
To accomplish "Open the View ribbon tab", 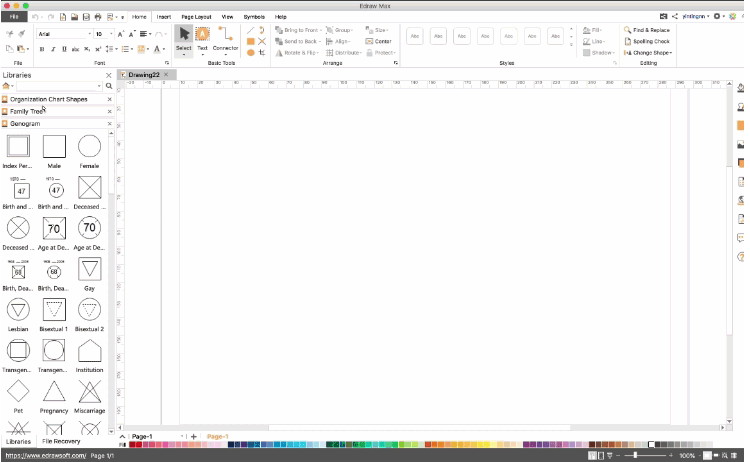I will 227,17.
